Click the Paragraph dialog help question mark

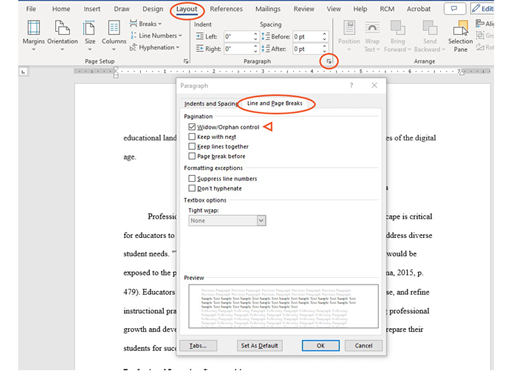tap(351, 85)
